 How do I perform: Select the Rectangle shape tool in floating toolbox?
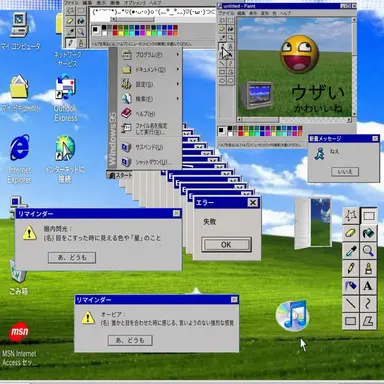[x=351, y=321]
